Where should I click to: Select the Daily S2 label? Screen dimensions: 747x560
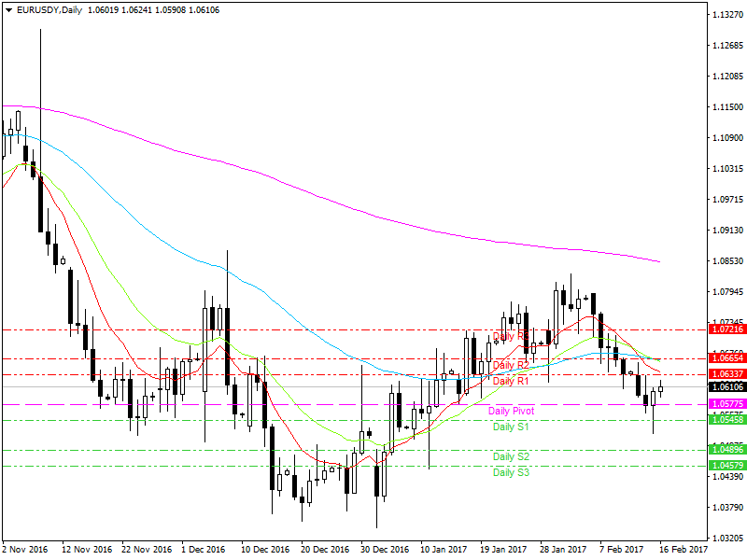[511, 456]
